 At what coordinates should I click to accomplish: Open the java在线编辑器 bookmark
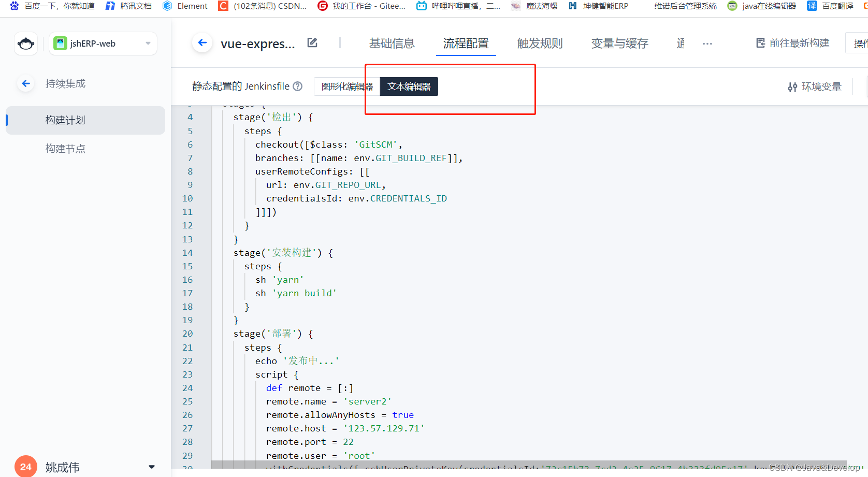click(x=762, y=6)
